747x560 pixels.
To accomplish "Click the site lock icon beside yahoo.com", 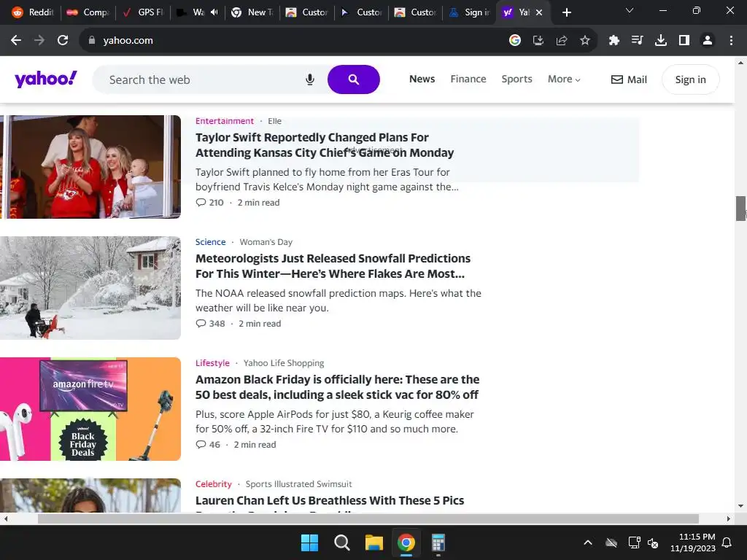I will 92,41.
